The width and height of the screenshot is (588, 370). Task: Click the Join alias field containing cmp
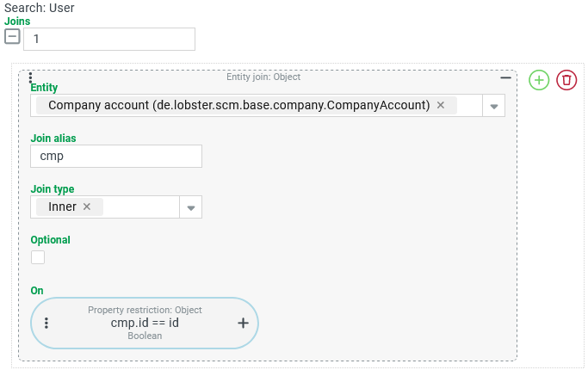(116, 157)
